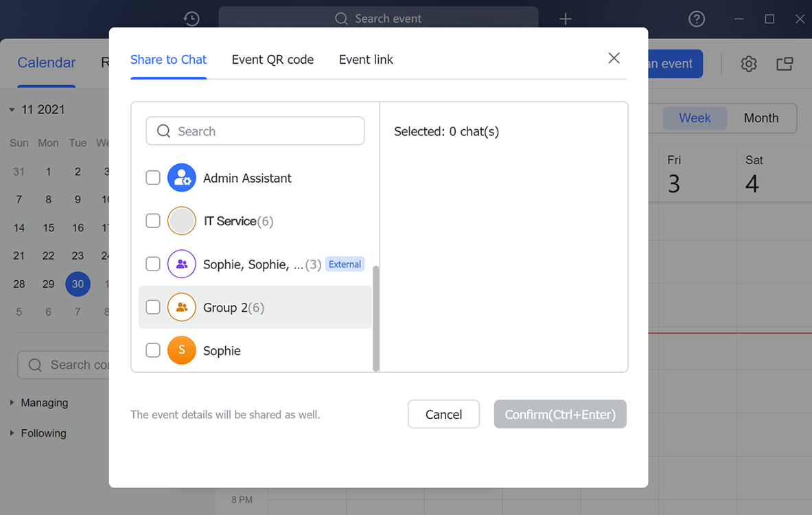
Task: Click the history clock icon
Action: 192,19
